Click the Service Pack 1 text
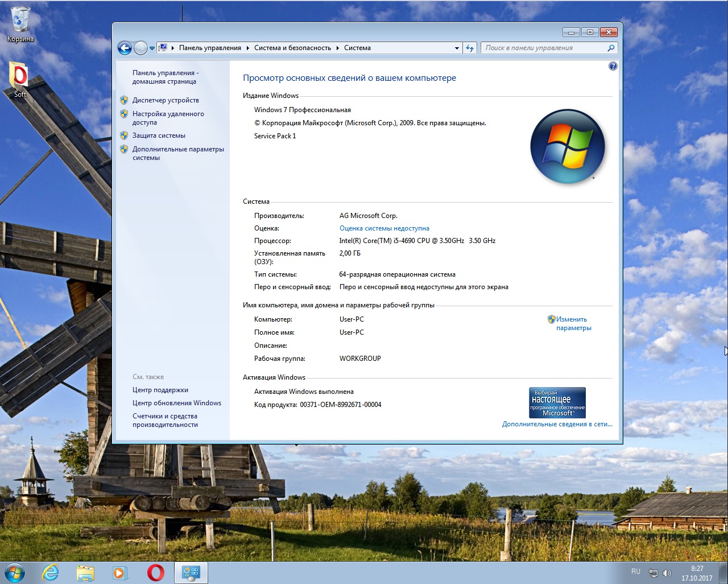Viewport: 728px width, 584px height. tap(275, 136)
